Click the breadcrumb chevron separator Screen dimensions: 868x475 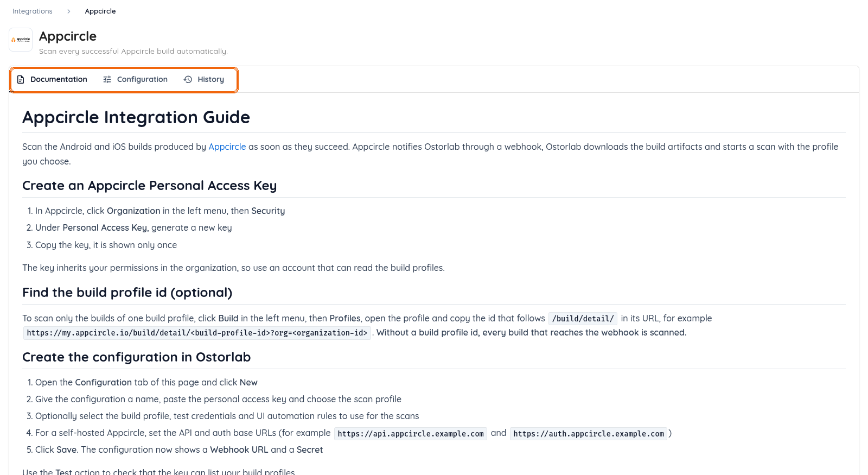click(x=69, y=11)
